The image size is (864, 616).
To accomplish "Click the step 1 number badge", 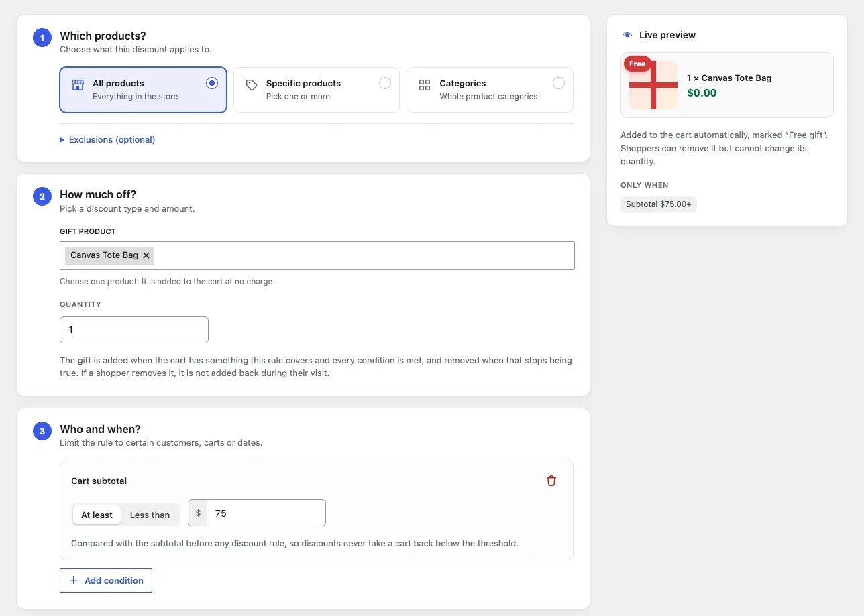I will [42, 38].
